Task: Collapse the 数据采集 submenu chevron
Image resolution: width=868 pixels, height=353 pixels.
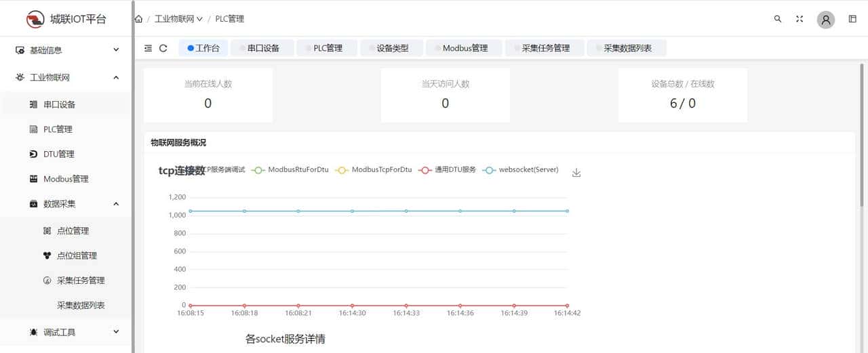Action: tap(116, 204)
